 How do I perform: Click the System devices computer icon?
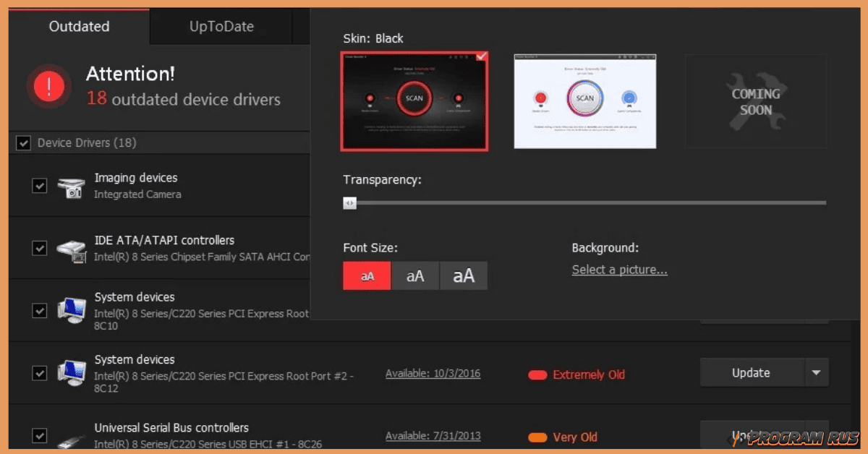71,309
